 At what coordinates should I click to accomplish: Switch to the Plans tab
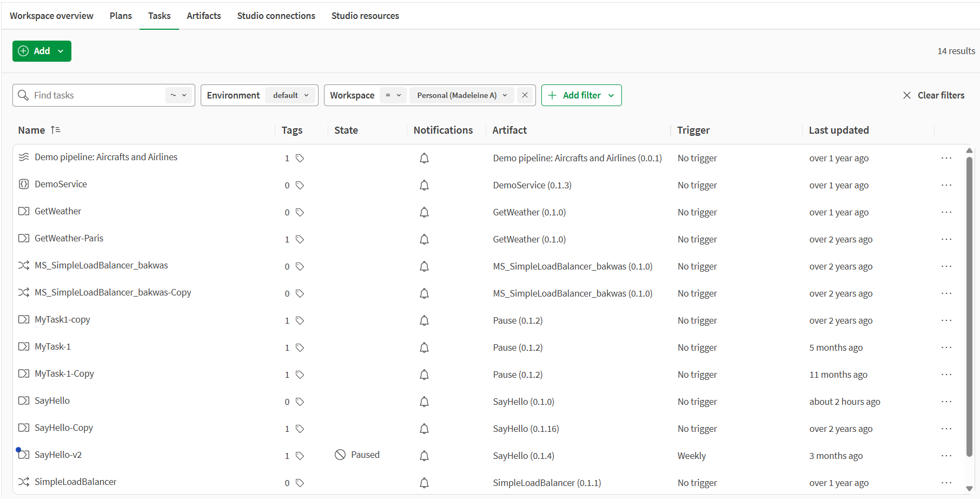(x=120, y=15)
